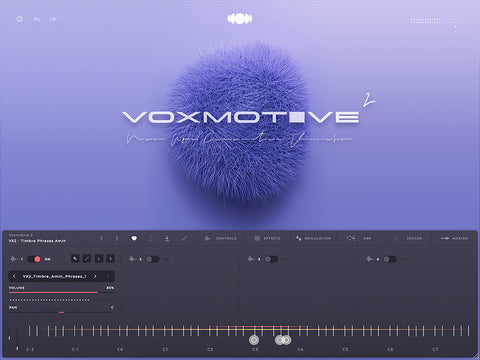Screen dimensions: 480x360
Task: Click the layer 4 waveform icon
Action: click(370, 259)
